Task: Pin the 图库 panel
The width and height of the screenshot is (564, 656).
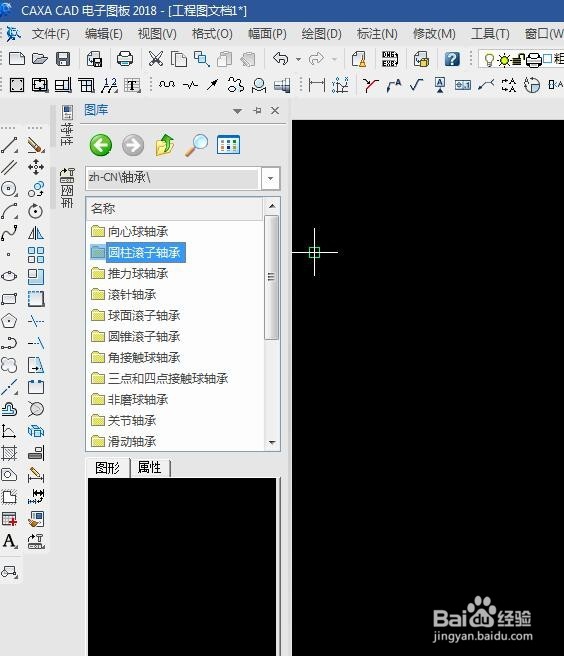Action: tap(257, 110)
